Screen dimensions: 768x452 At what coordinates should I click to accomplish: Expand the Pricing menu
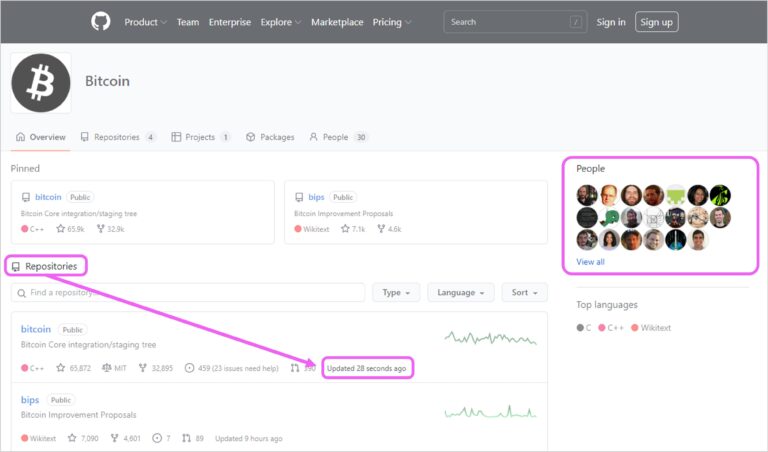click(x=392, y=22)
